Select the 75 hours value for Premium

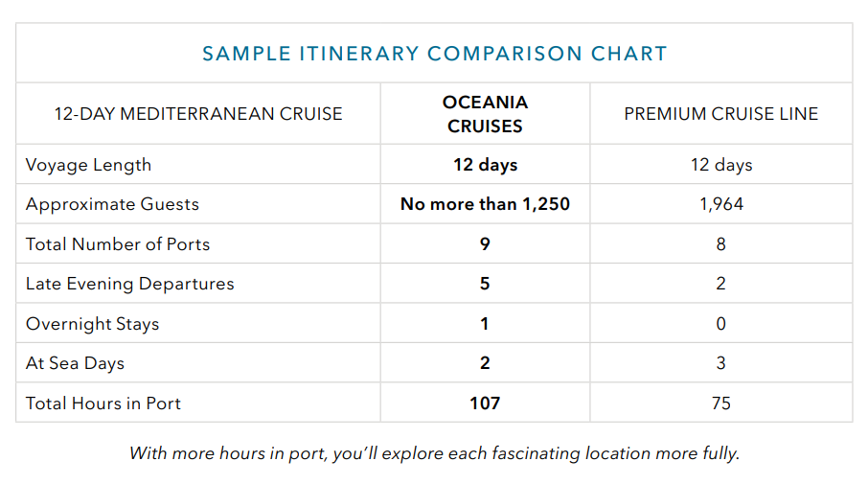click(x=720, y=403)
